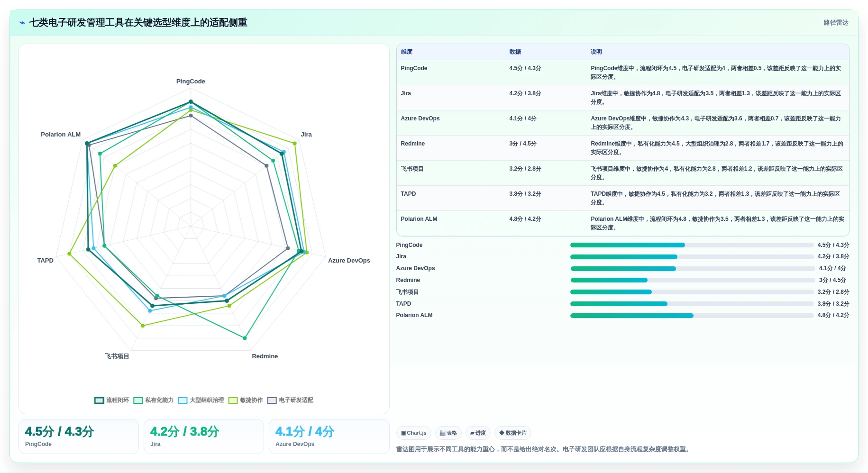Click the blue title icon beside the heading
Image resolution: width=868 pixels, height=473 pixels.
point(22,23)
